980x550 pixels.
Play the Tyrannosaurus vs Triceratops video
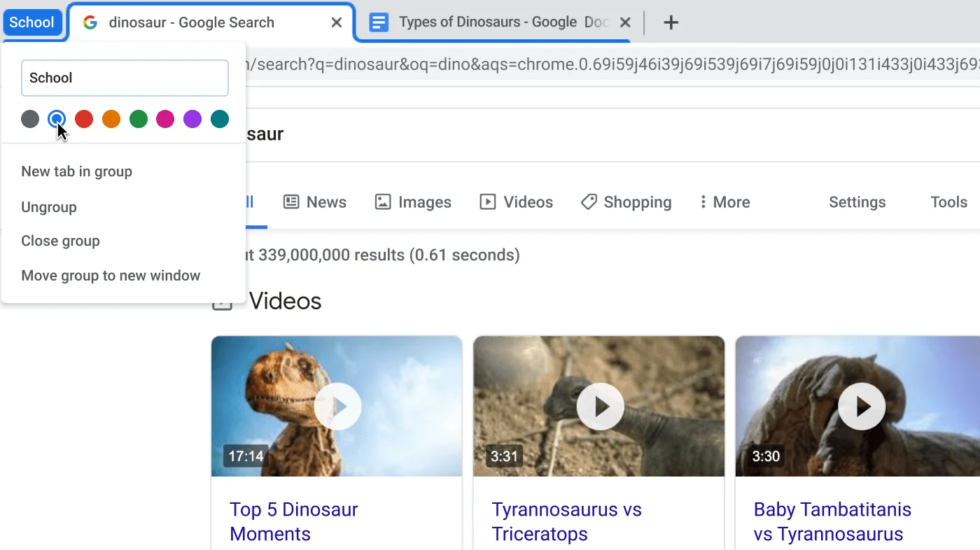(x=599, y=406)
